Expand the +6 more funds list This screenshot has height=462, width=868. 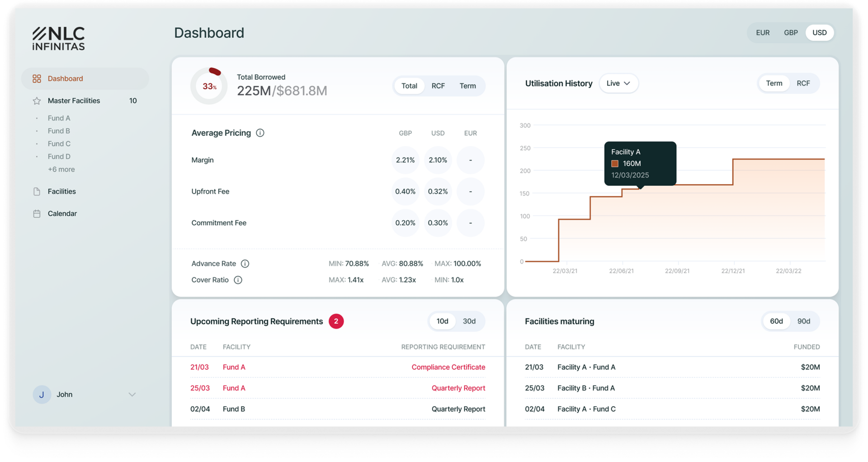(61, 170)
